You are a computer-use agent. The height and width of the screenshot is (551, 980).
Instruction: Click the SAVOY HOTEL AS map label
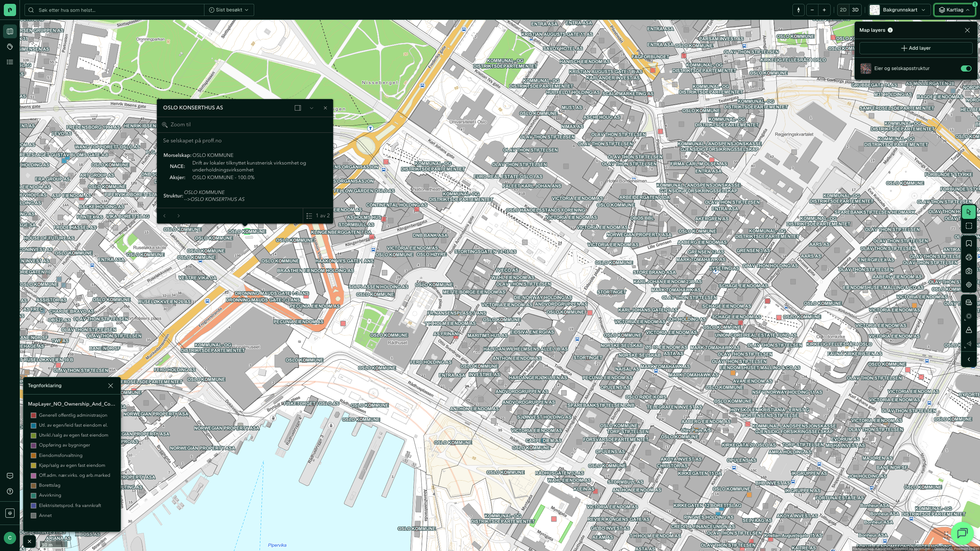(x=563, y=49)
